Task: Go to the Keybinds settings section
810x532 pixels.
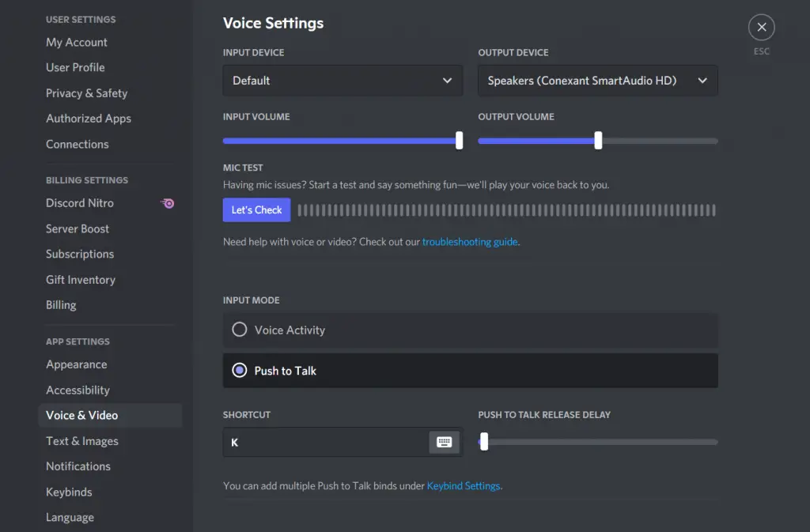Action: (x=69, y=492)
